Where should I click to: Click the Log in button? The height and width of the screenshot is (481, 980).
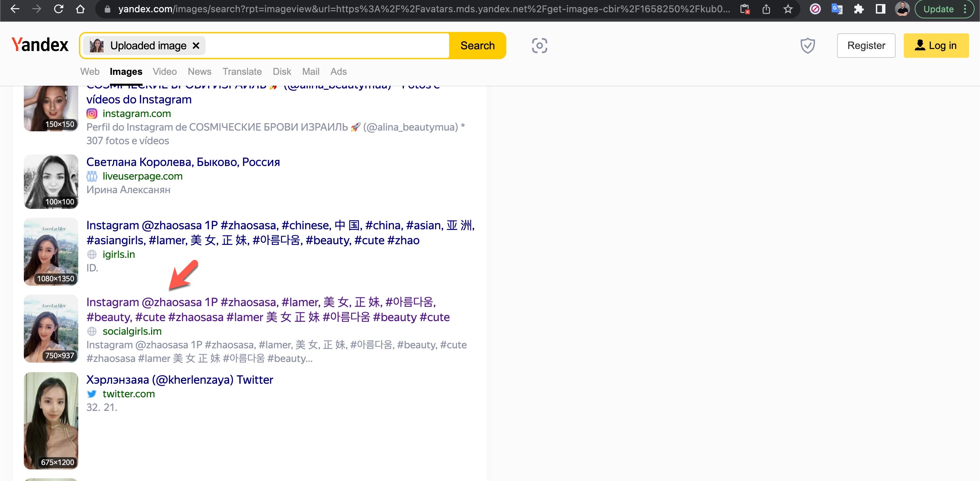click(936, 46)
